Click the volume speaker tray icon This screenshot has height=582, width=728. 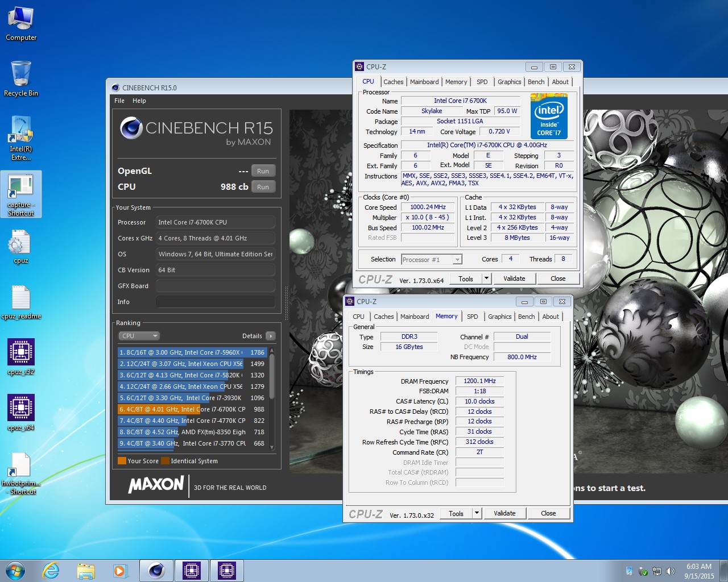point(671,571)
